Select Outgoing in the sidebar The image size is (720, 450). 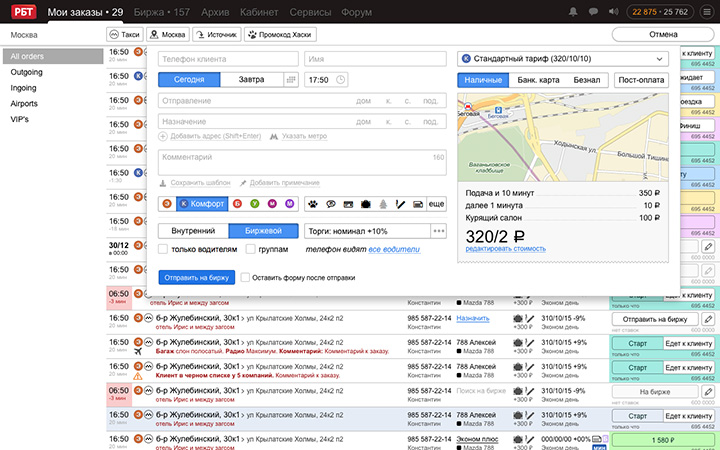coord(26,72)
